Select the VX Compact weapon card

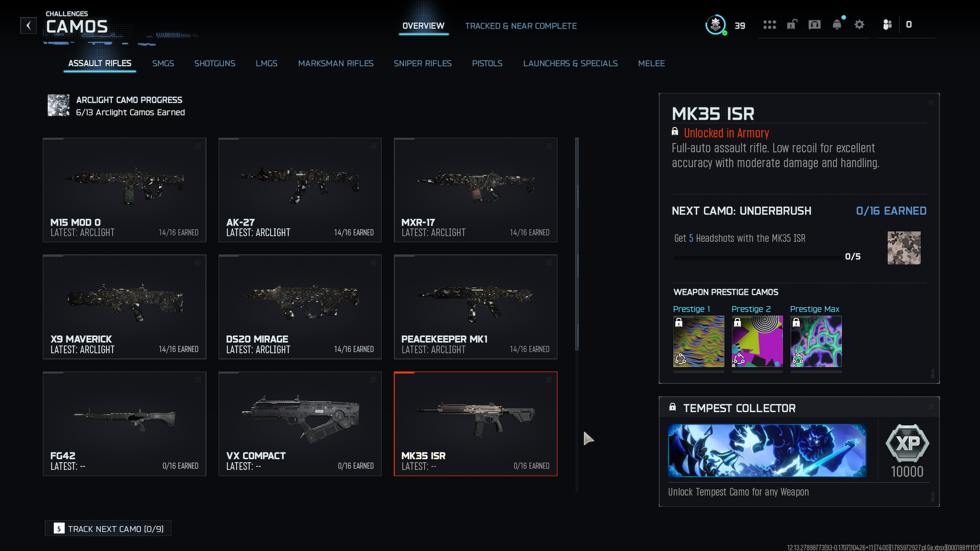300,423
